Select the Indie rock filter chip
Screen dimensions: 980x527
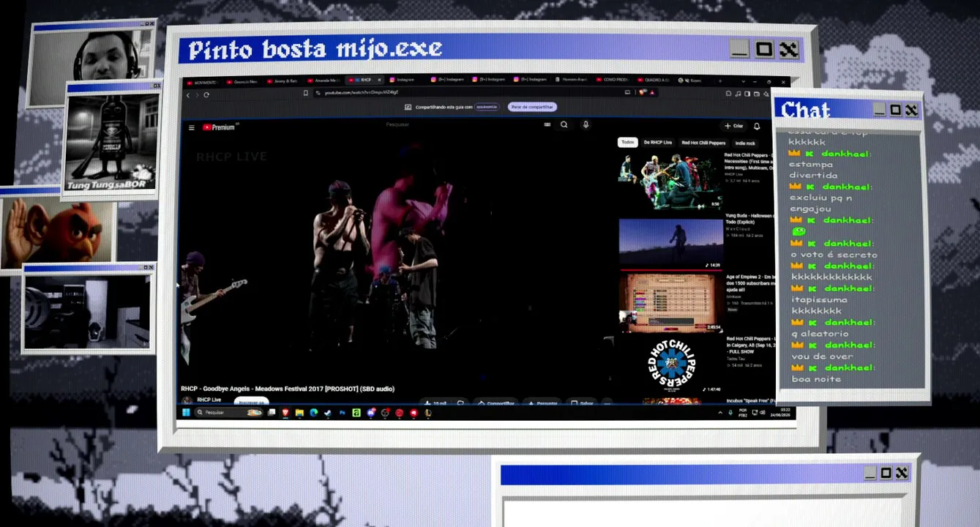click(x=745, y=143)
